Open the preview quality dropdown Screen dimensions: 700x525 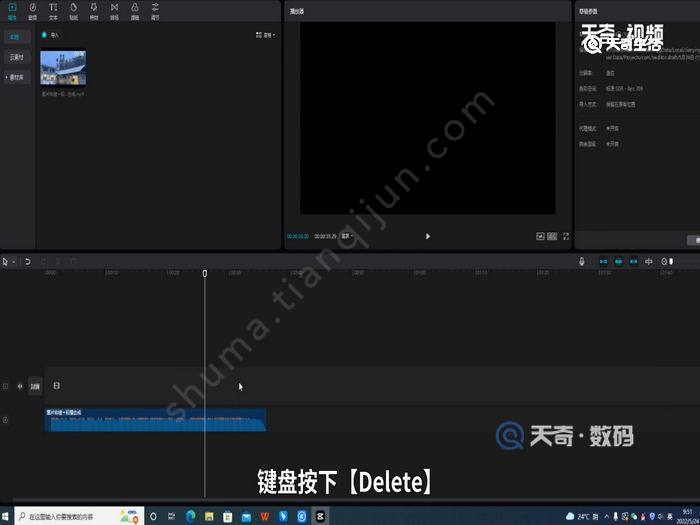(x=347, y=236)
